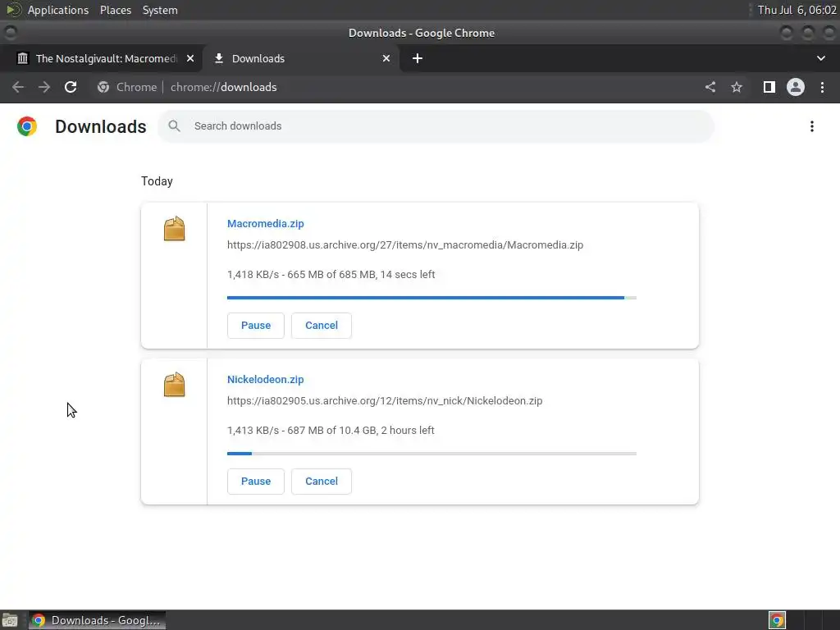Focus the Search downloads field

[436, 126]
